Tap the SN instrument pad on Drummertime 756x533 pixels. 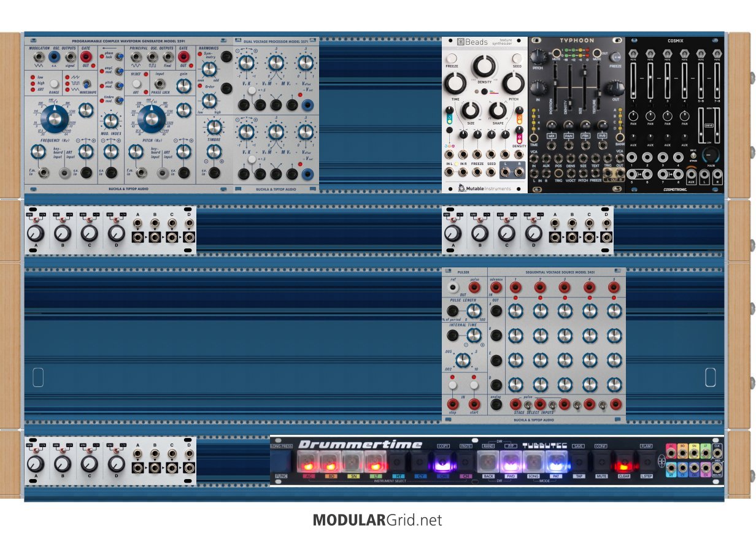coord(352,461)
